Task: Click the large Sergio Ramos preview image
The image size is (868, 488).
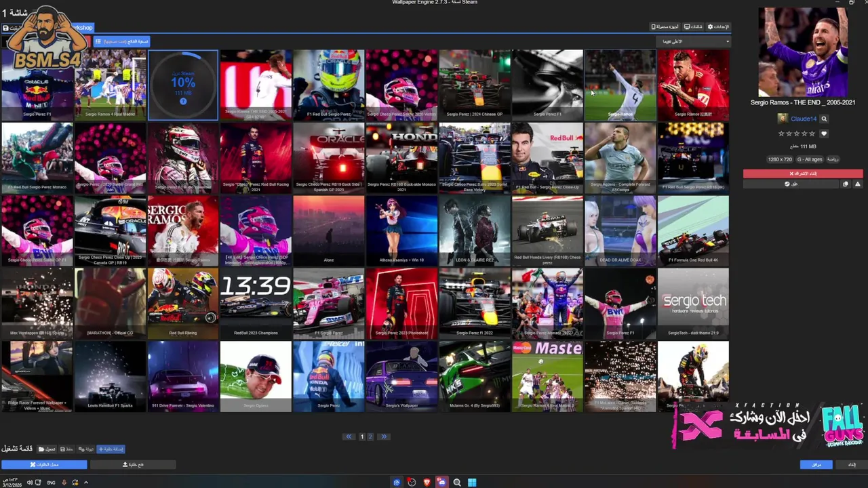Action: click(803, 52)
